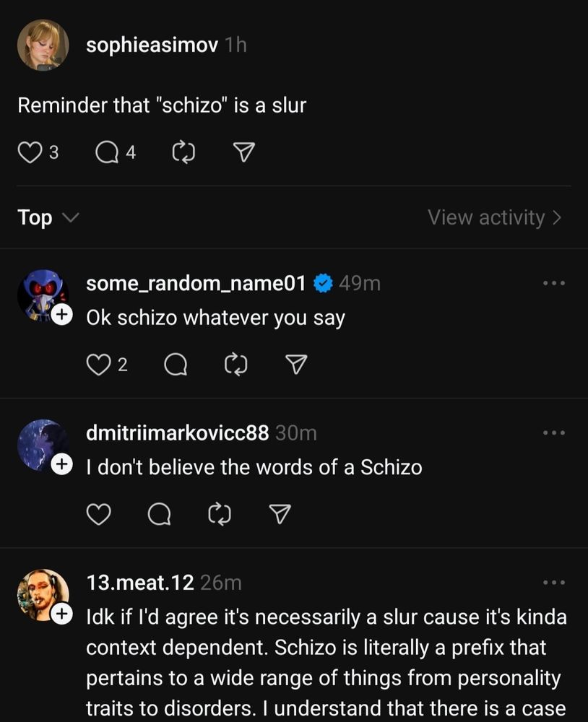Follow dmitriimarkovicc88 via plus badge
The width and height of the screenshot is (588, 722).
click(62, 464)
